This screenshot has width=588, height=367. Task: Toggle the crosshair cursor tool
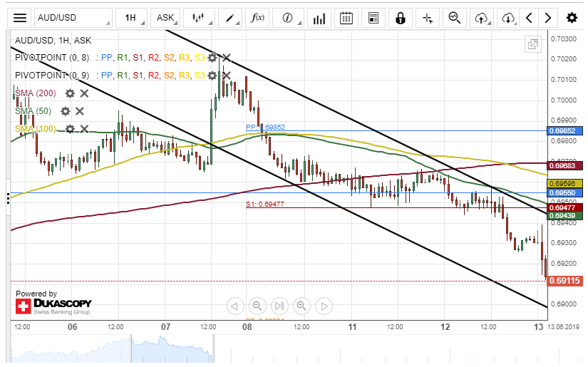coord(428,18)
